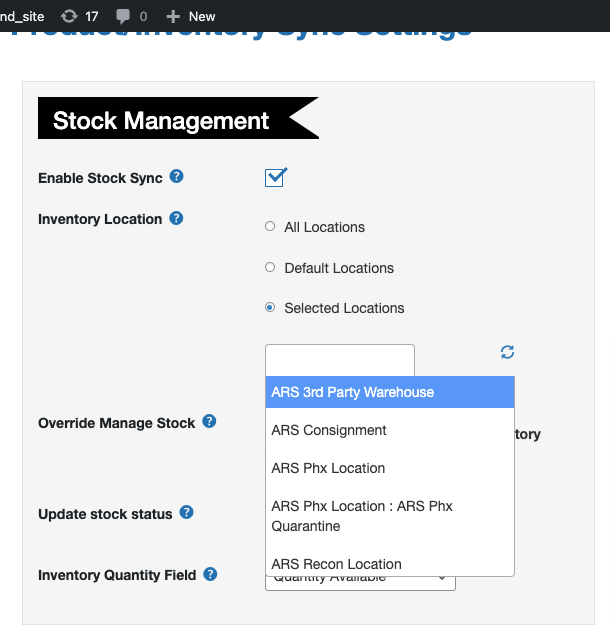
Task: Open help tooltip for Enable Stock Sync
Action: 177,177
